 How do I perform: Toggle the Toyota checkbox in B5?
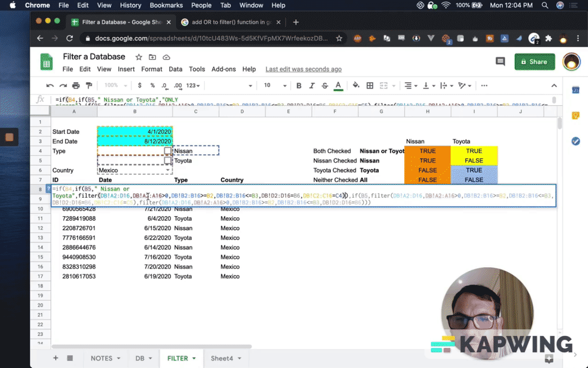pos(168,161)
